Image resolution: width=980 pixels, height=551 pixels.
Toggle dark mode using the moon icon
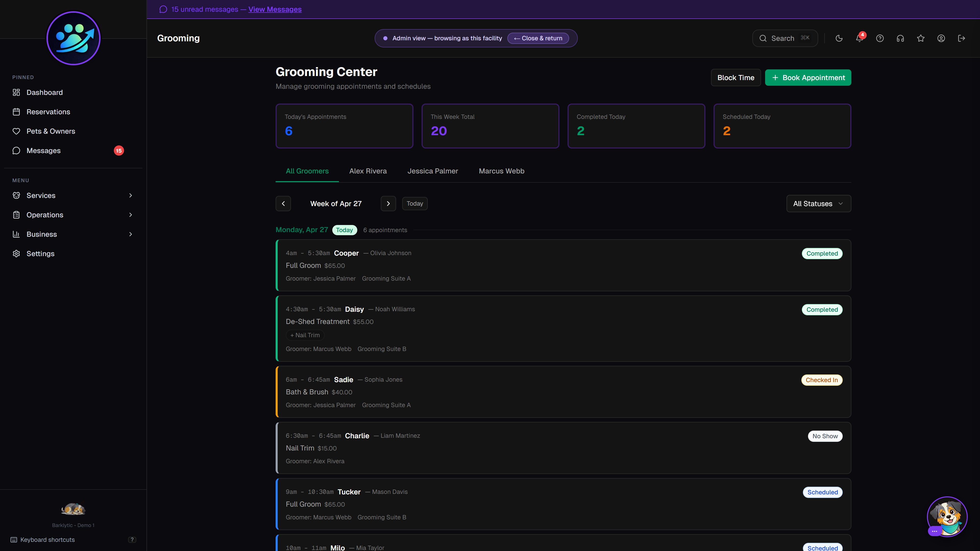pos(839,38)
